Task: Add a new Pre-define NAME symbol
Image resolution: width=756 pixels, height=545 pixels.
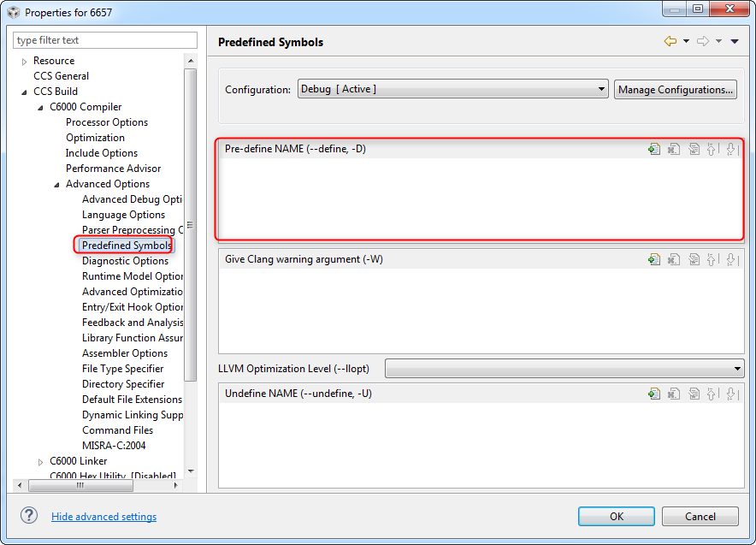Action: pos(654,148)
